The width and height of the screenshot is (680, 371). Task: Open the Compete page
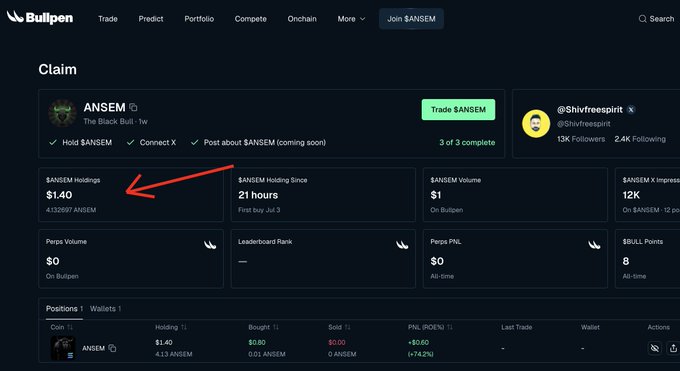coord(251,19)
